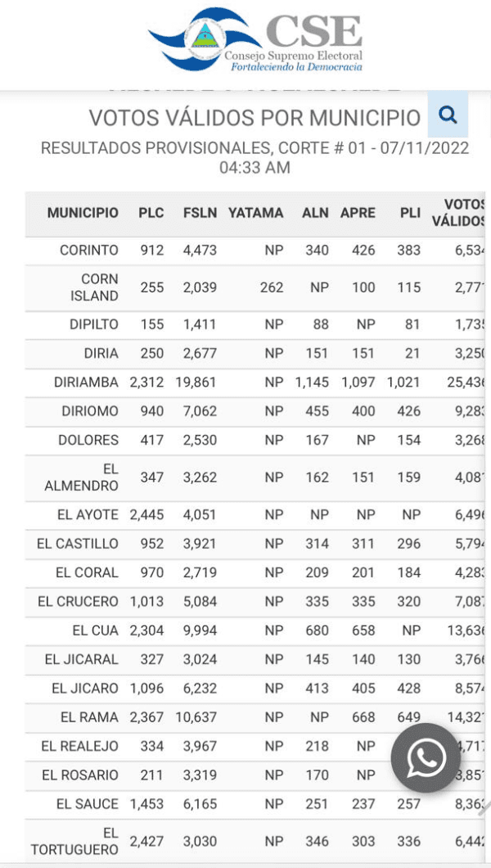Open the WhatsApp chat floating button
Screen dimensions: 491x868
pos(426,757)
